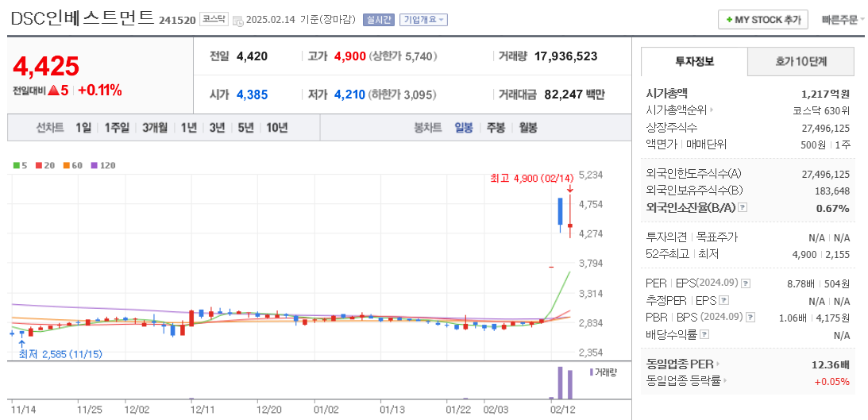Select 주봉 candle chart
The width and height of the screenshot is (868, 420).
(x=496, y=128)
